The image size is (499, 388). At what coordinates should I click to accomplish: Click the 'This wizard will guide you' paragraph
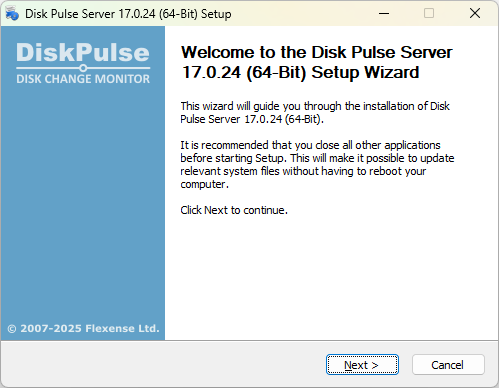315,112
